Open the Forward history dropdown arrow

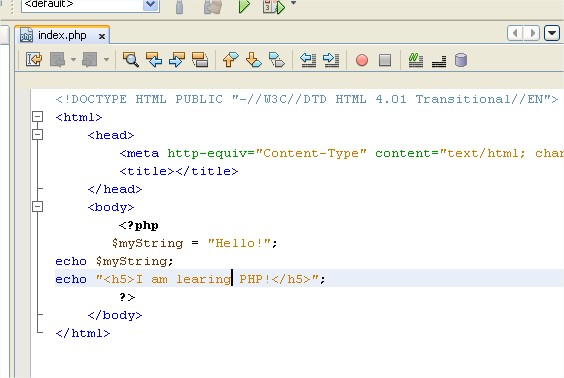(x=106, y=59)
